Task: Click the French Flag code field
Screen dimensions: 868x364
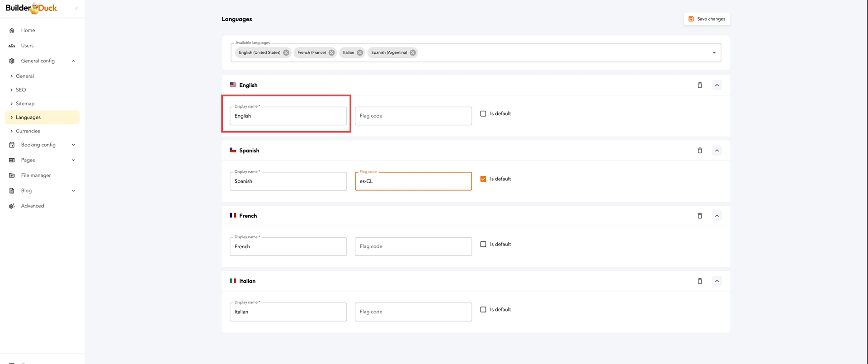Action: click(413, 246)
